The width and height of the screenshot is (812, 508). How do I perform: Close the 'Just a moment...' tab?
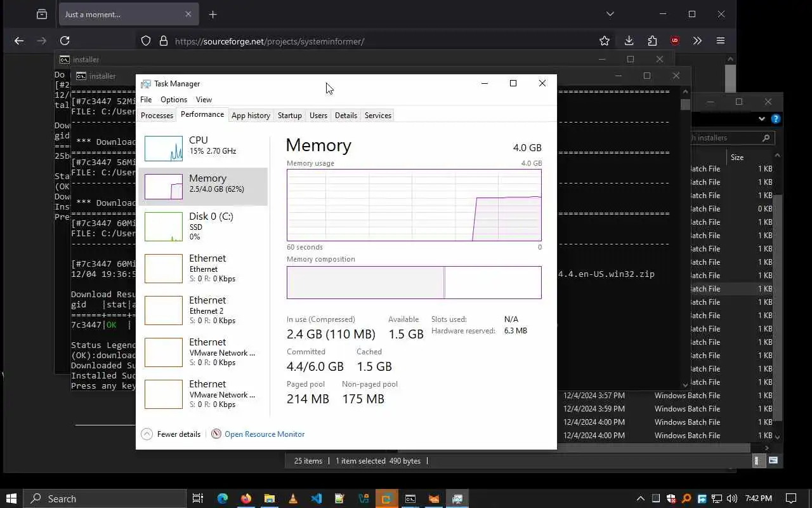point(188,14)
